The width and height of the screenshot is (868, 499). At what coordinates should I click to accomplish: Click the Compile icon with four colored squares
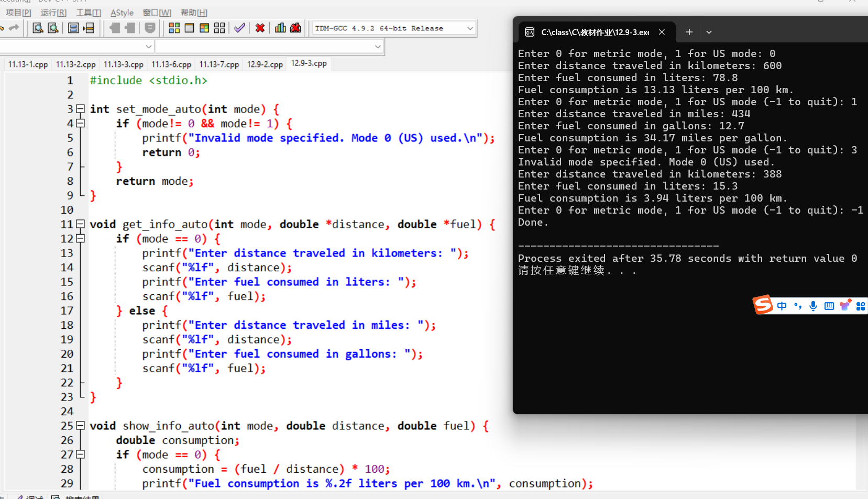pos(174,28)
